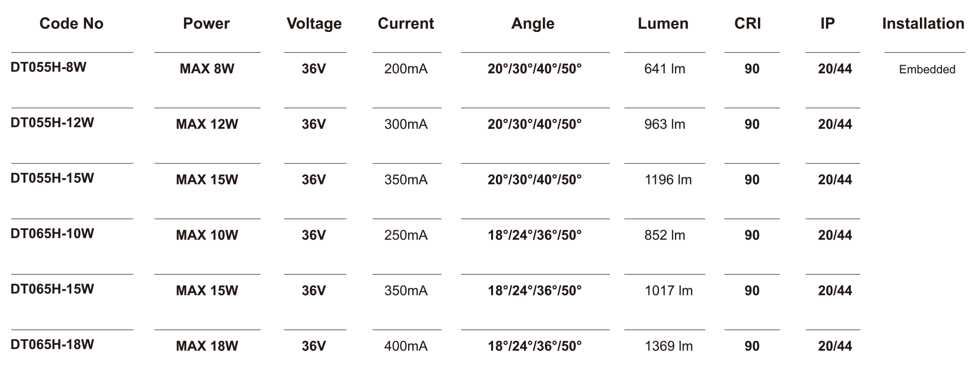980x371 pixels.
Task: Click the Code No column header
Action: coord(71,23)
